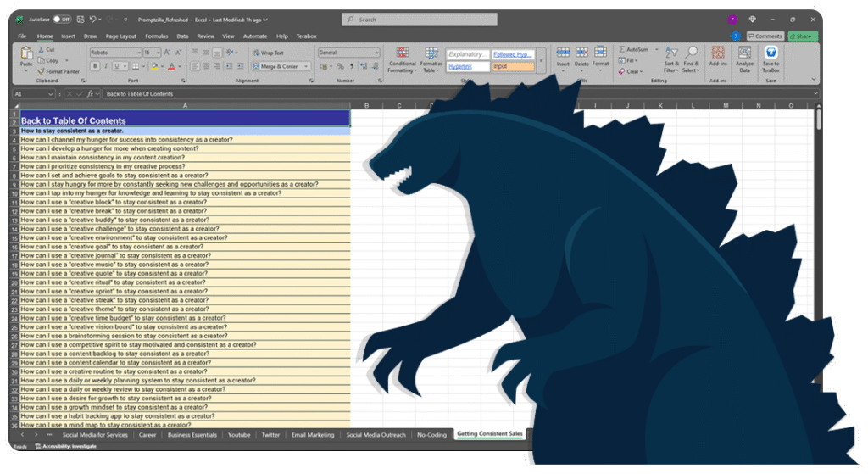Toggle the AutoSave switch
The height and width of the screenshot is (474, 868).
click(62, 20)
